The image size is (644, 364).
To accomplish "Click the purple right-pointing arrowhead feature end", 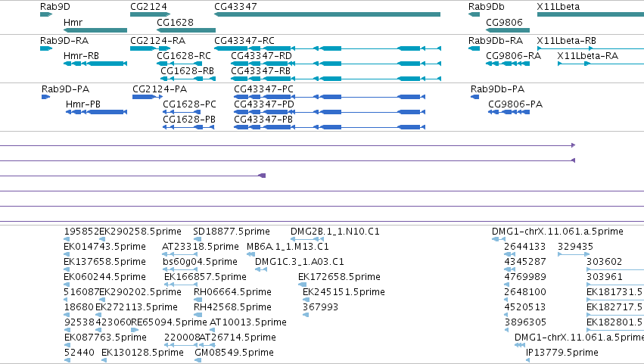I will click(574, 145).
